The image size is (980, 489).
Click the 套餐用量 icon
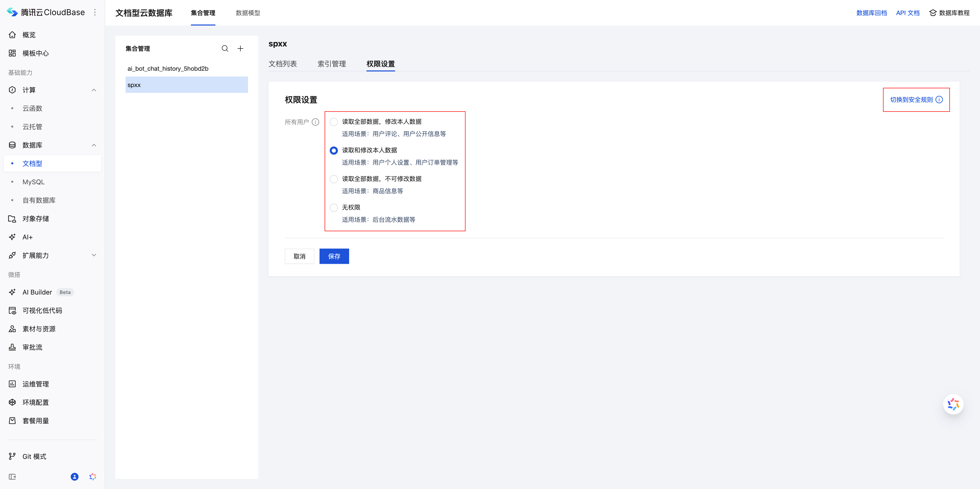click(x=12, y=421)
